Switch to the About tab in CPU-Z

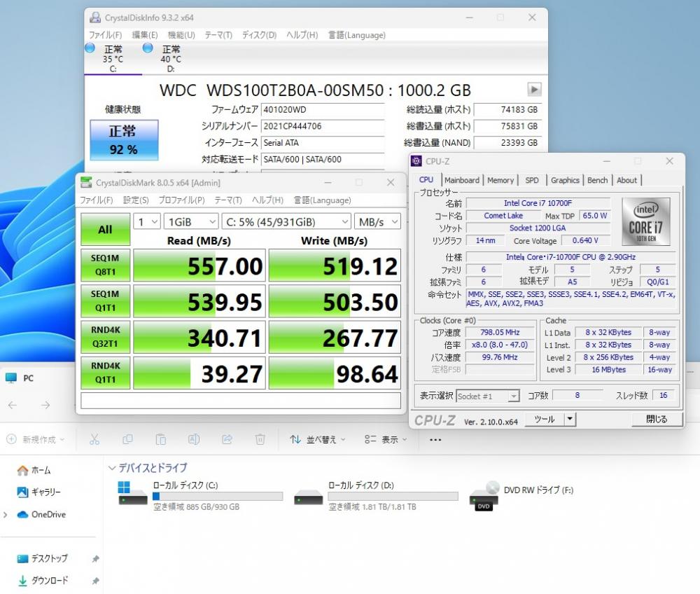626,180
